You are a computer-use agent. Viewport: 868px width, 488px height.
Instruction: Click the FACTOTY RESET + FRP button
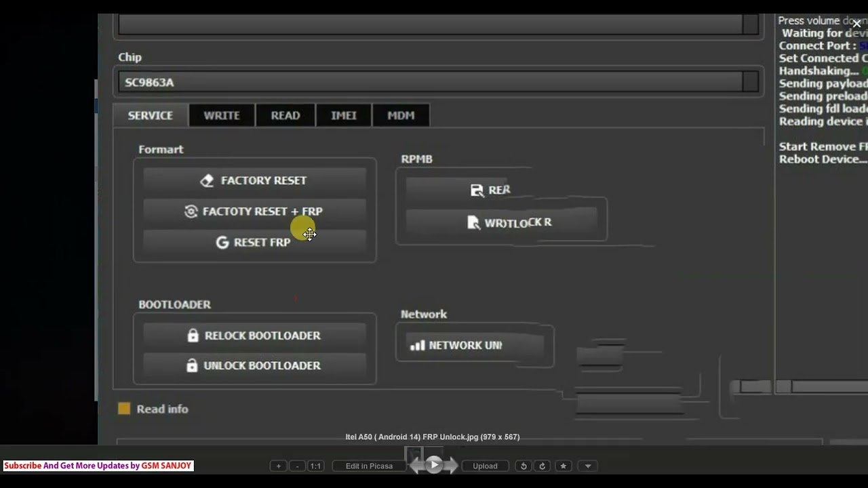click(x=254, y=211)
